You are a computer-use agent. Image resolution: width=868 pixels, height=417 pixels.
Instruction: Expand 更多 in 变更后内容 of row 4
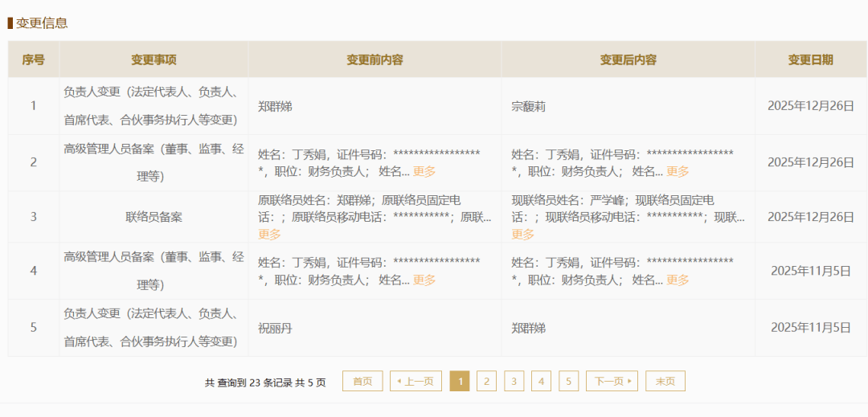(x=678, y=280)
